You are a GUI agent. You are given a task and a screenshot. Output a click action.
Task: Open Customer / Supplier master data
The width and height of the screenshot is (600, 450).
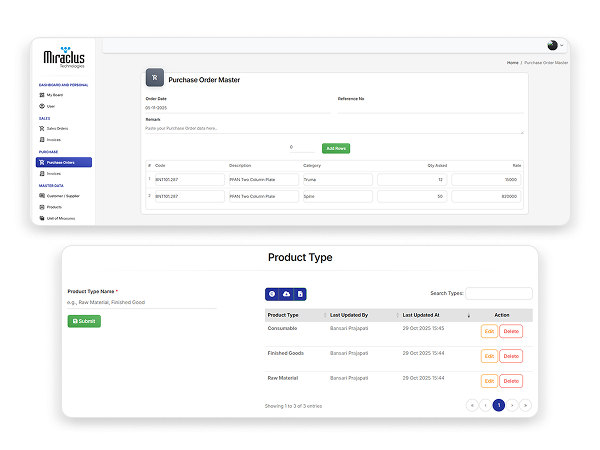pyautogui.click(x=59, y=196)
